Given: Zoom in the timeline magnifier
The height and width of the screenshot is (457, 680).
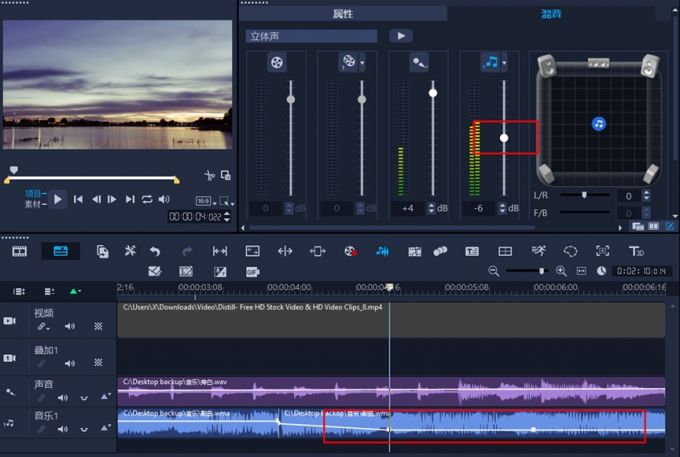Looking at the screenshot, I should click(x=561, y=271).
